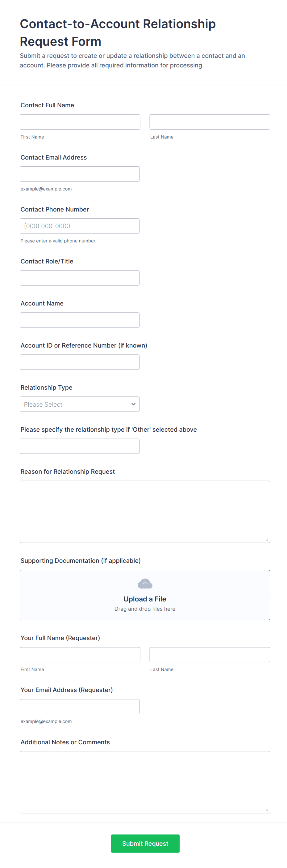
Task: Click the 'Drag and drop files here' text
Action: click(145, 609)
